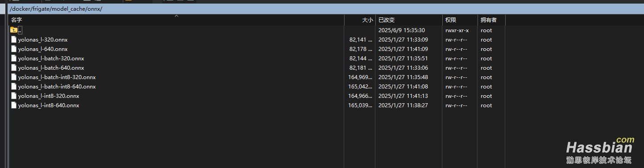
Task: Click the date 2025/1/27 11:41:08
Action: coord(403,87)
